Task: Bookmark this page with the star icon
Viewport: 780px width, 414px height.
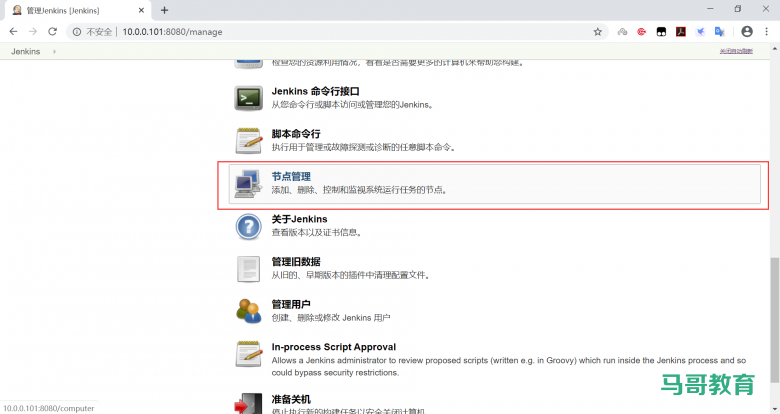Action: 597,32
